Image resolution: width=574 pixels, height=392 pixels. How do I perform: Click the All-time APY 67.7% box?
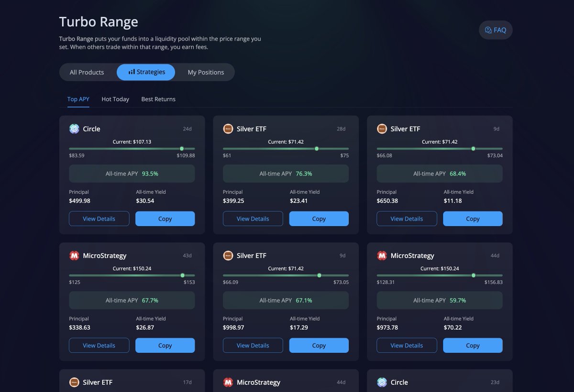pos(132,300)
